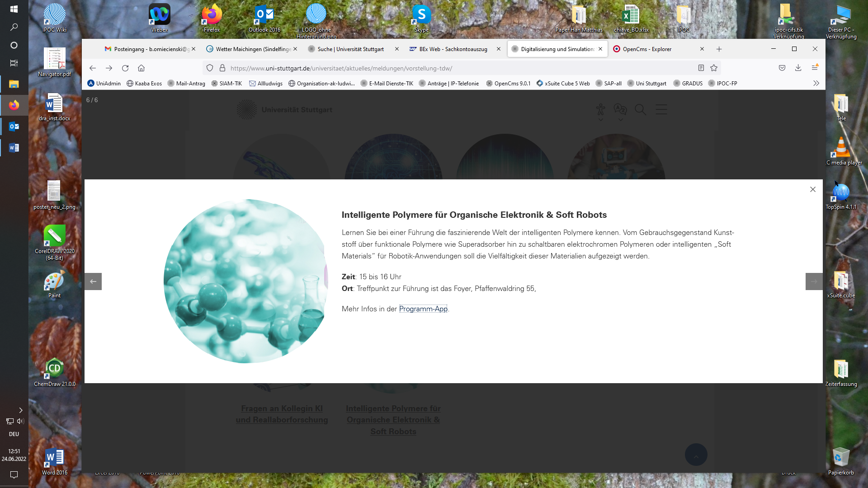
Task: Click the DEU language indicator
Action: (x=14, y=434)
